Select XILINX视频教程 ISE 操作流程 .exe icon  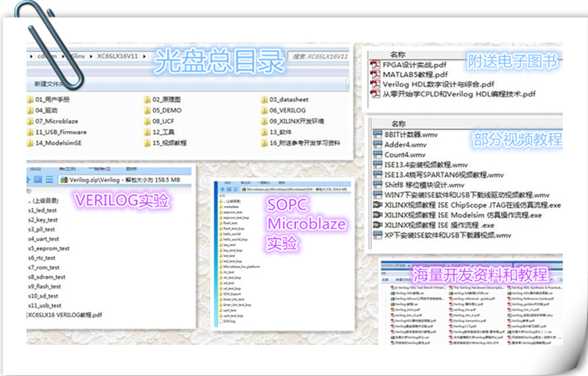(x=378, y=225)
